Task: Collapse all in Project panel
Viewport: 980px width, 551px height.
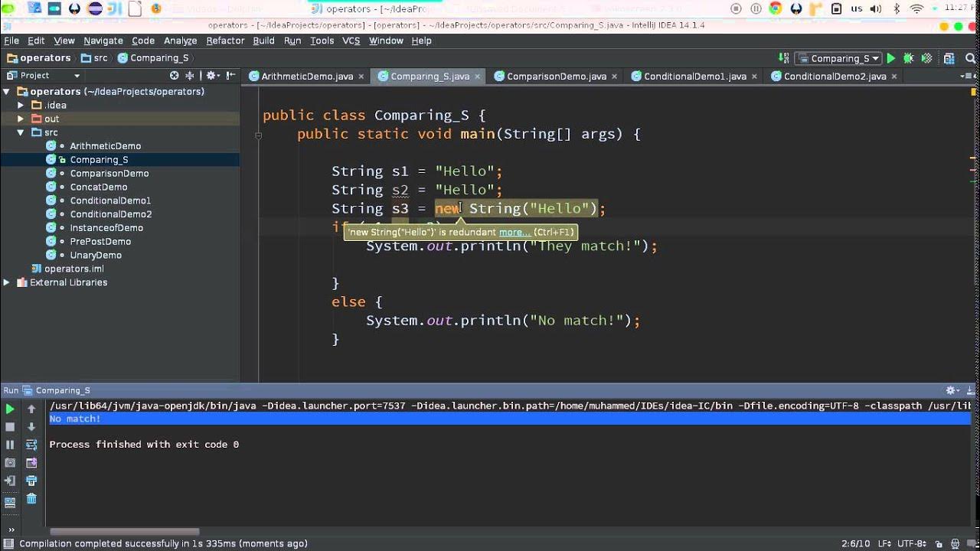Action: coord(191,76)
